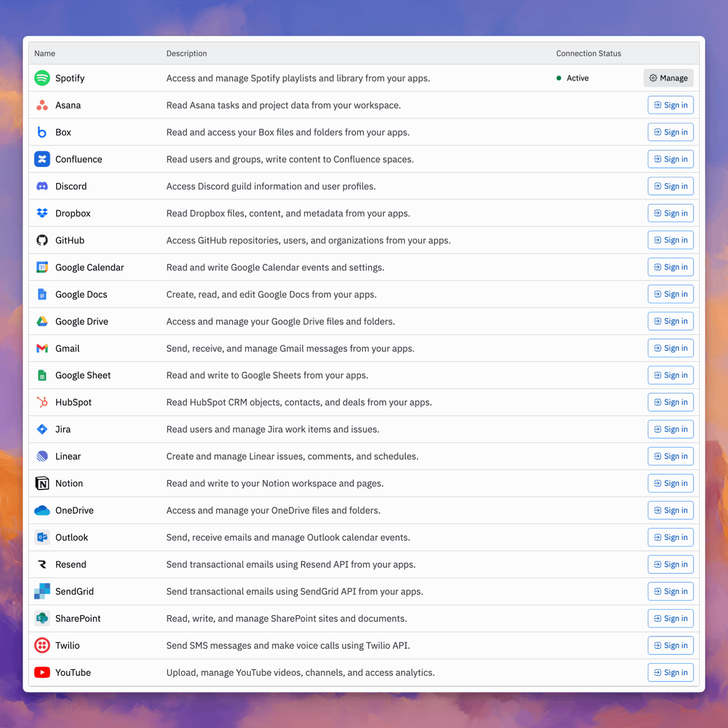Click the Jira diamond icon
Viewport: 728px width, 728px height.
tap(42, 430)
